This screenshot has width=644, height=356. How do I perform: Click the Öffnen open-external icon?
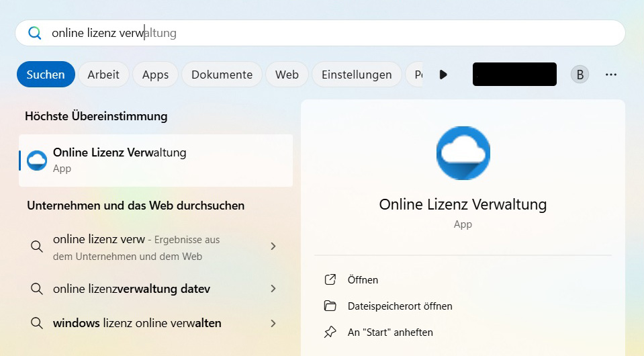pyautogui.click(x=330, y=279)
